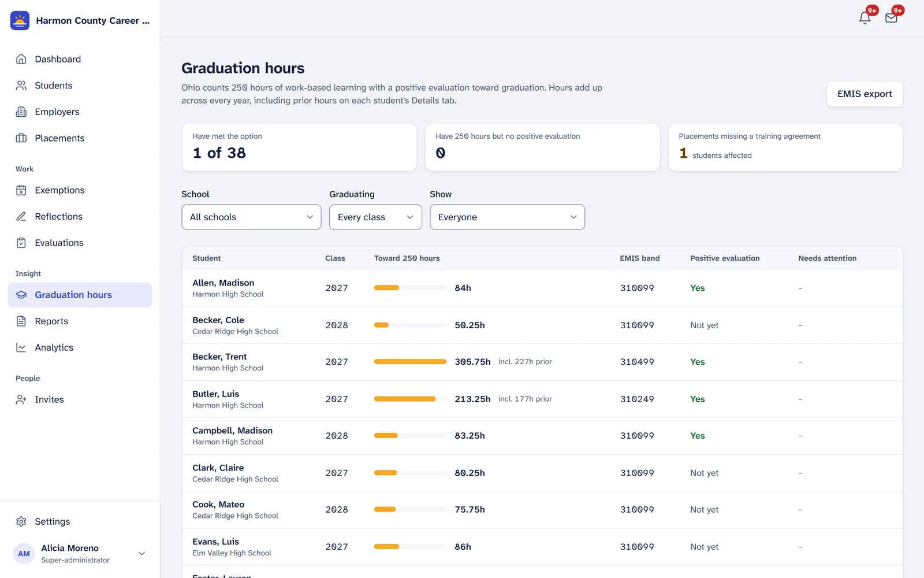The image size is (924, 578).
Task: Click the Have 250 hours but no positive evaluation card
Action: (542, 147)
